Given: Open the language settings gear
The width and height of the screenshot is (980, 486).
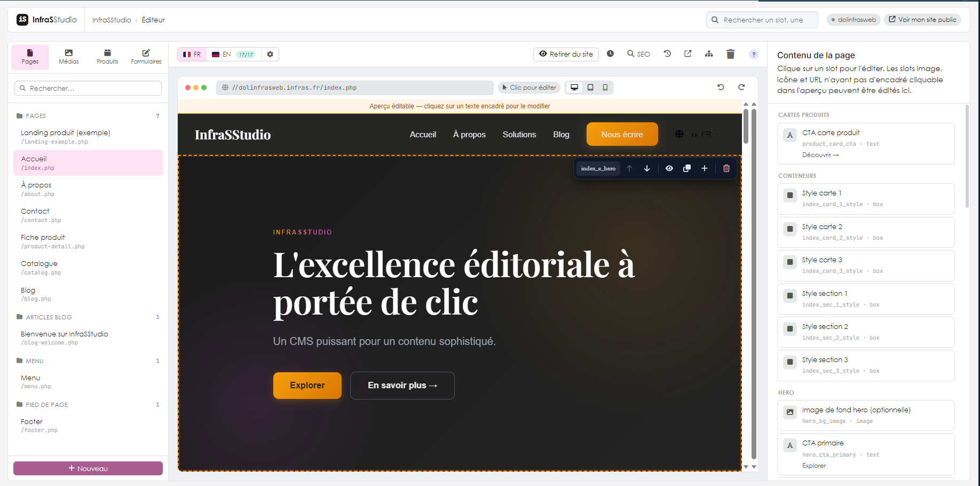Looking at the screenshot, I should 270,54.
